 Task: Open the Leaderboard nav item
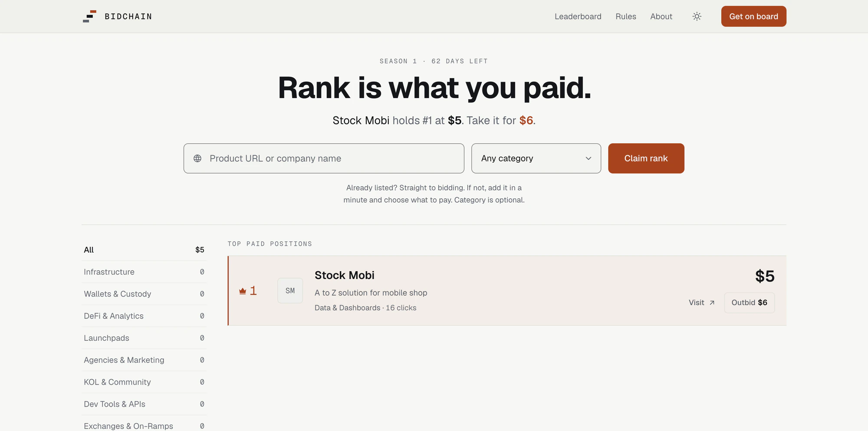tap(578, 16)
